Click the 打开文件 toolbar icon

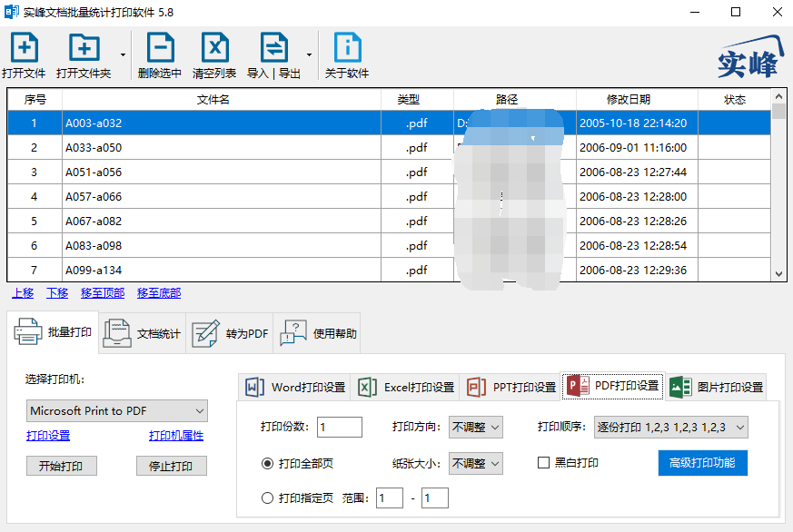25,48
